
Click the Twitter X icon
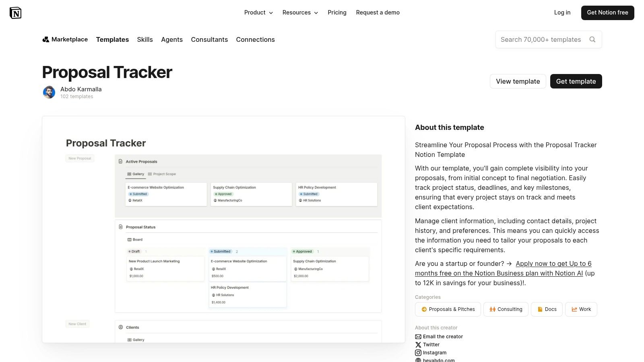pos(418,345)
